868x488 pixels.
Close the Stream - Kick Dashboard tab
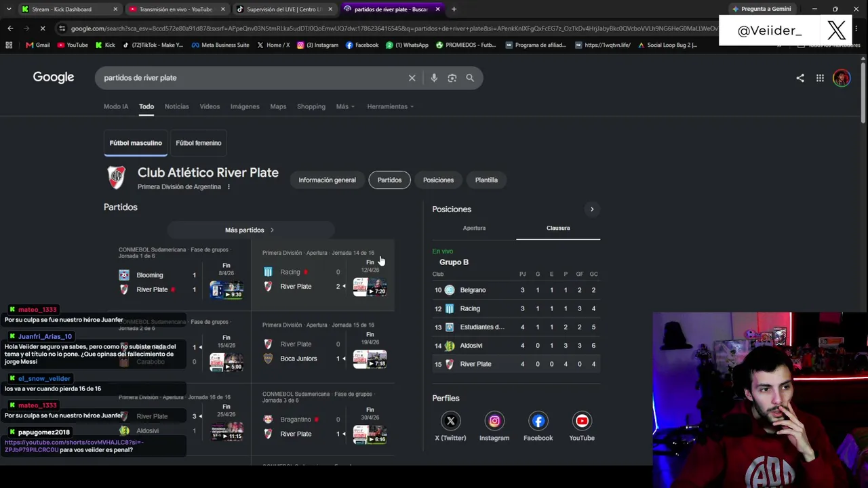(x=115, y=9)
